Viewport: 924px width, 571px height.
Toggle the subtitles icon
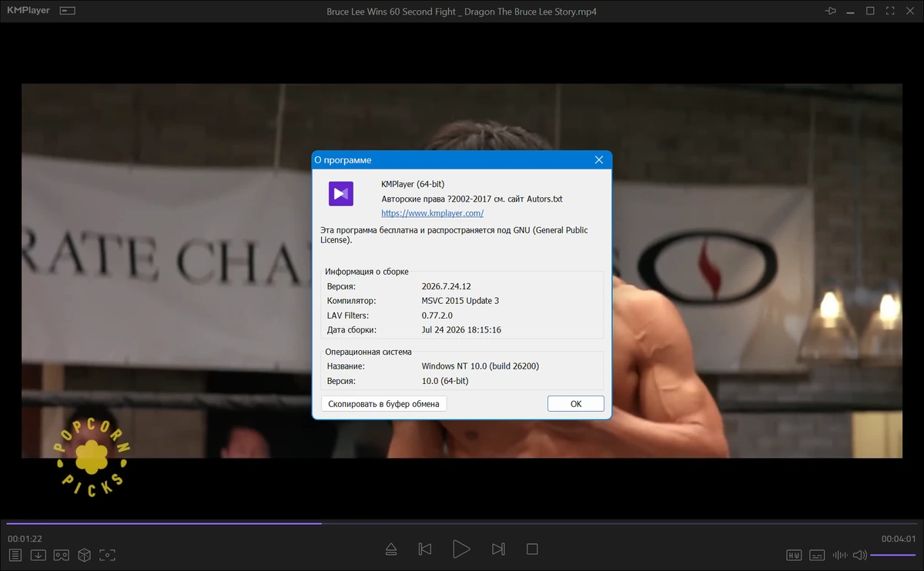click(817, 555)
